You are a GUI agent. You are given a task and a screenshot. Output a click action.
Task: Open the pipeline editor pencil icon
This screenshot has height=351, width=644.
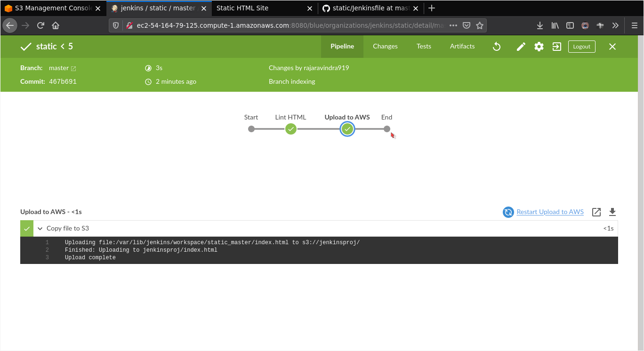click(521, 47)
